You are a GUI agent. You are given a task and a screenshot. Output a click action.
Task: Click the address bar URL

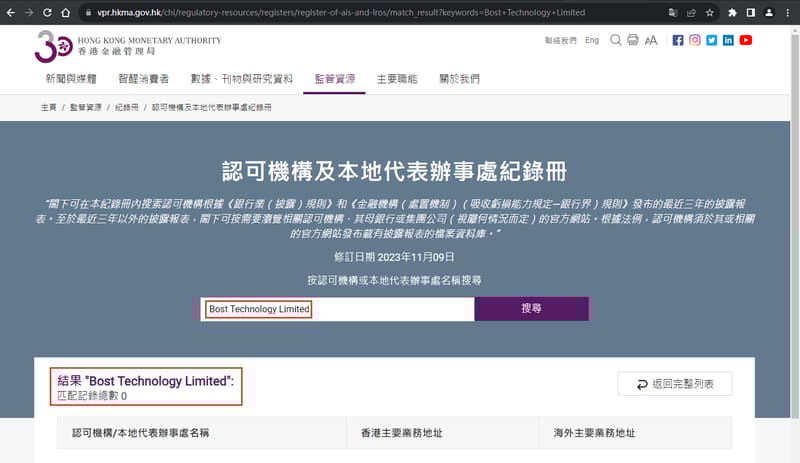(341, 13)
